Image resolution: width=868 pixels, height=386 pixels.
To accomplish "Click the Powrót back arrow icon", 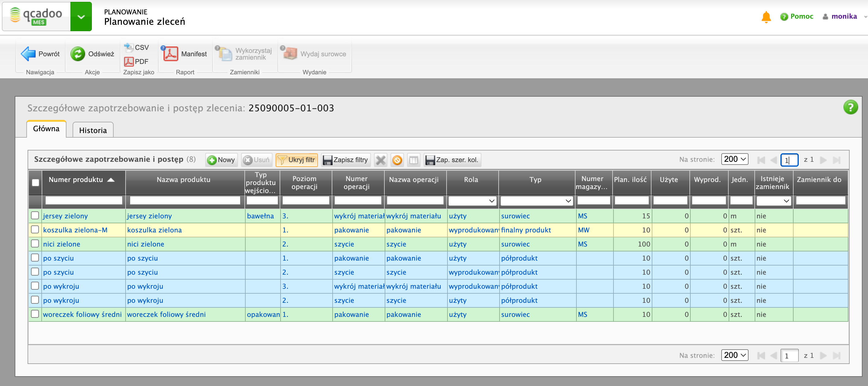I will tap(28, 54).
